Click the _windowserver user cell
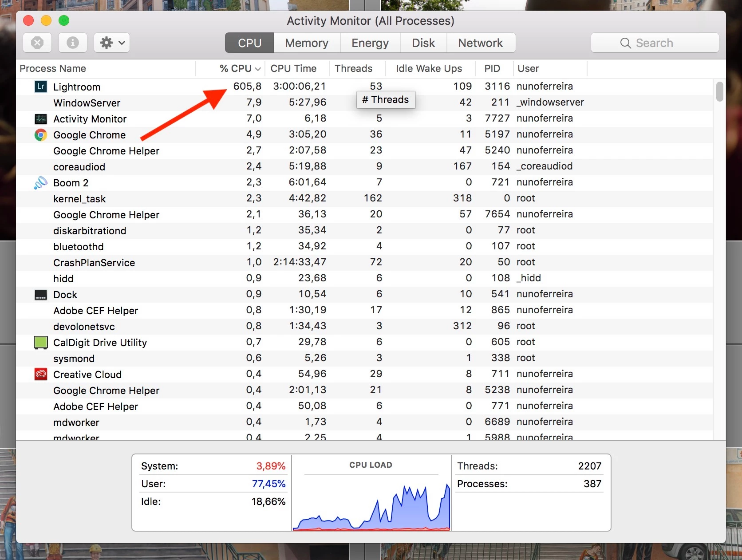742x560 pixels. tap(550, 103)
